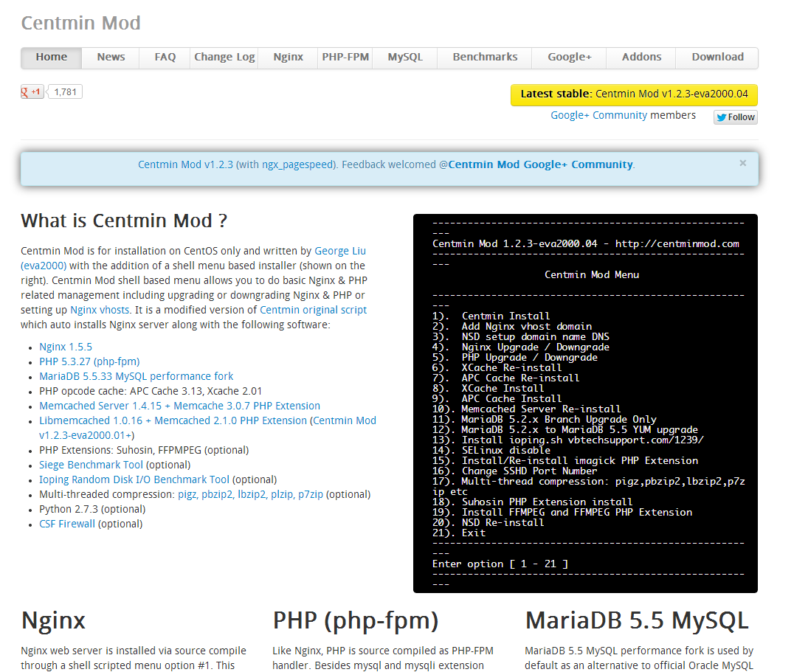Click the Nginx section heading
This screenshot has height=672, width=794.
pyautogui.click(x=53, y=621)
